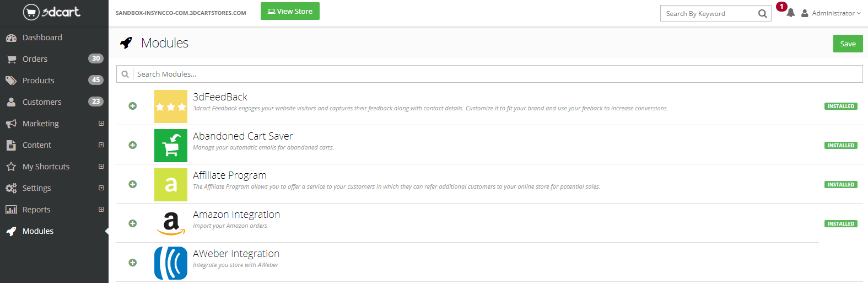Go to Orders in the sidebar
The height and width of the screenshot is (283, 868).
tap(35, 59)
